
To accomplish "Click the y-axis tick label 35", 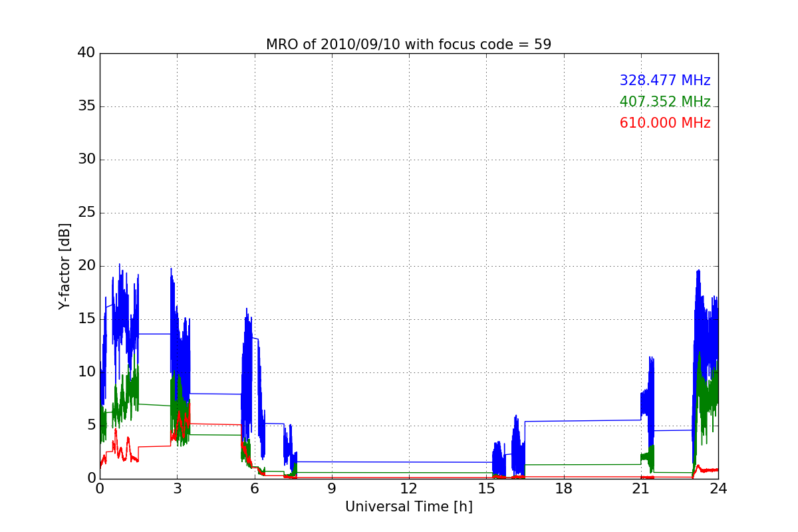I will [86, 106].
